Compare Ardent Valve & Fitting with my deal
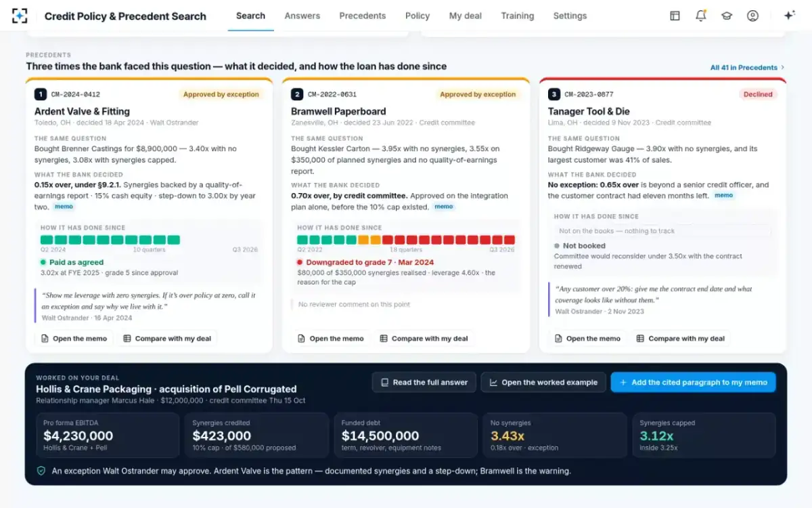The width and height of the screenshot is (812, 508). coord(167,339)
